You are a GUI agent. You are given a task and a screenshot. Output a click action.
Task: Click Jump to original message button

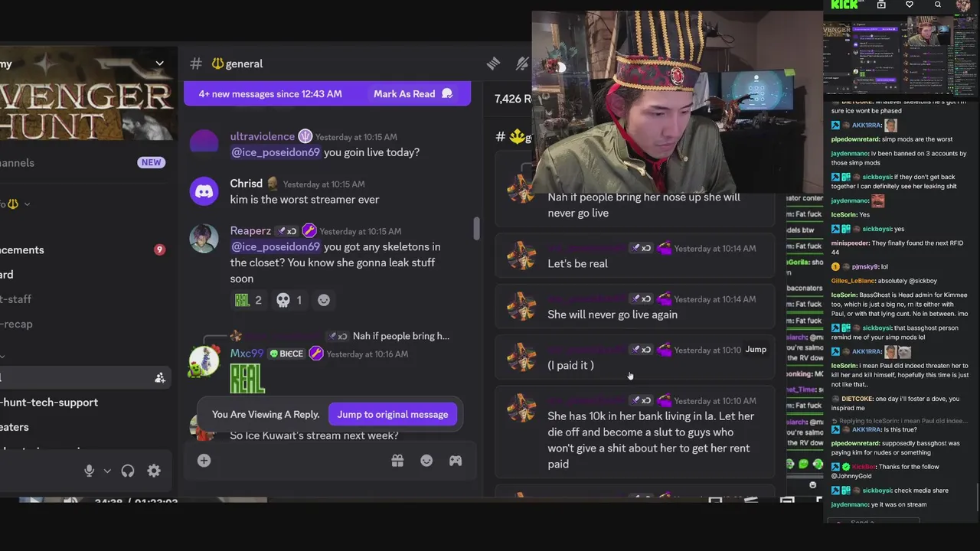point(393,415)
